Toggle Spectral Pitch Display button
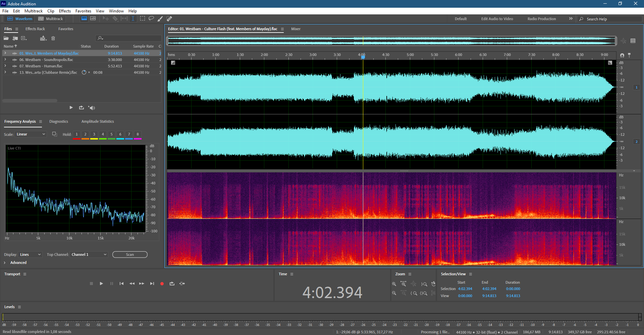The height and width of the screenshot is (335, 644). (93, 19)
